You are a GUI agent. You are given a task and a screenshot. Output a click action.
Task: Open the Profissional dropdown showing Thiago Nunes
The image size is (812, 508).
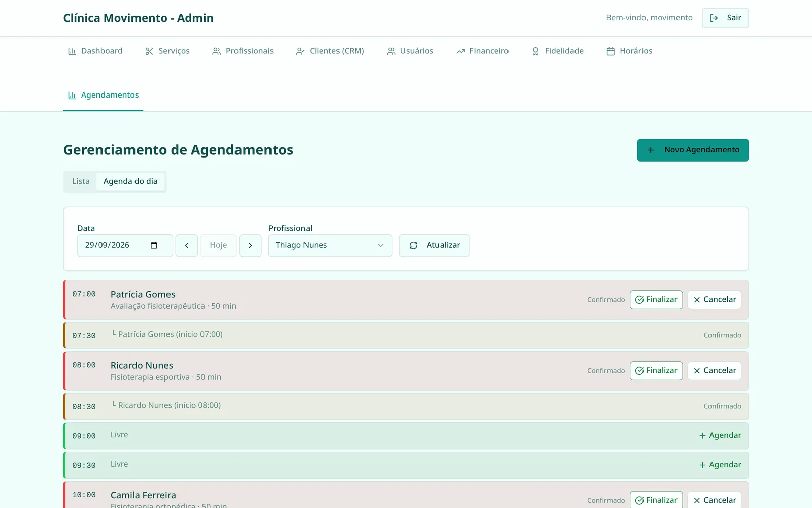tap(330, 245)
